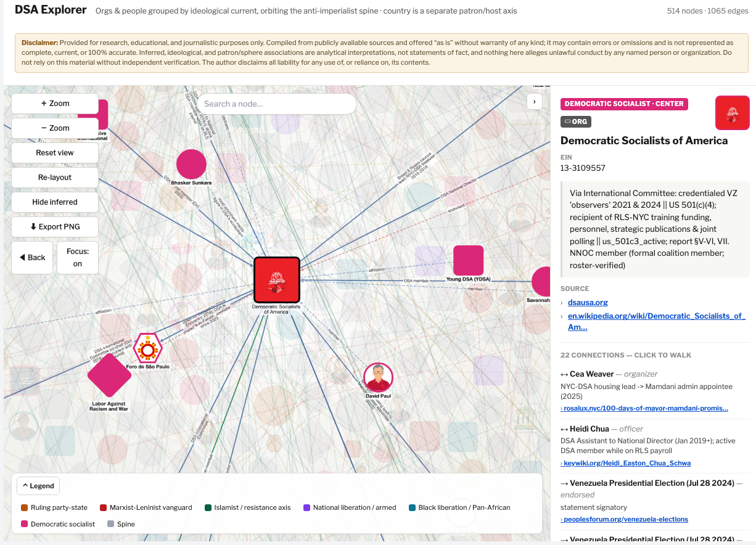The width and height of the screenshot is (756, 545).
Task: Export the graph as PNG
Action: point(55,227)
